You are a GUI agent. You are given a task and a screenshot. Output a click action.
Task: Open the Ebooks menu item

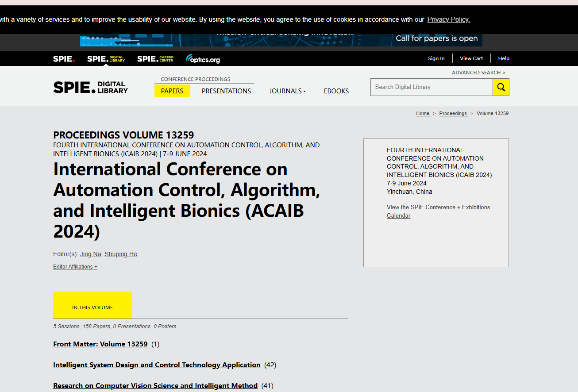(x=336, y=91)
